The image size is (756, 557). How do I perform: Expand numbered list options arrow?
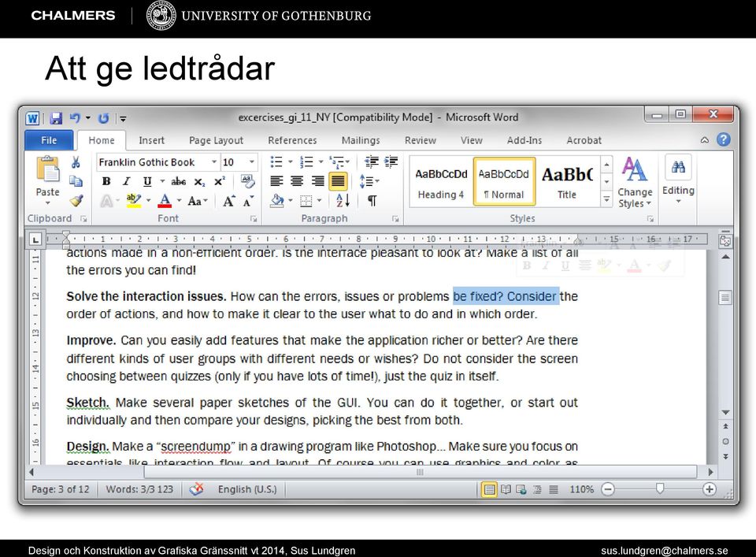point(321,162)
